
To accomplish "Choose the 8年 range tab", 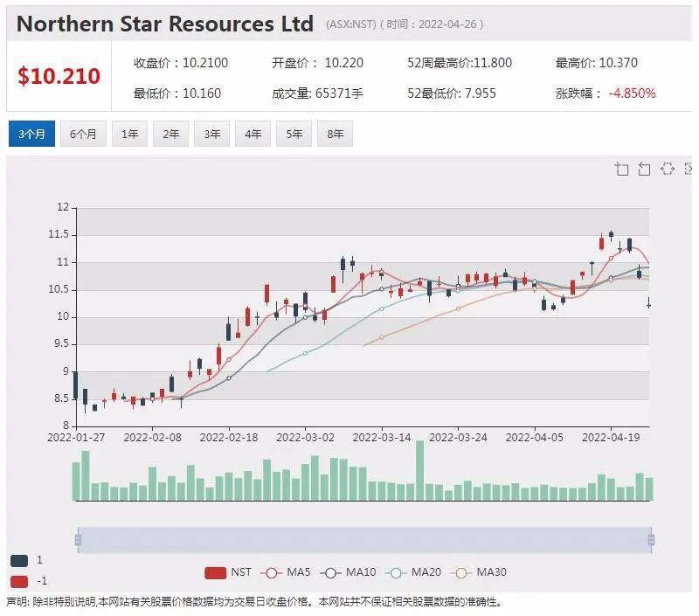I will [x=335, y=134].
